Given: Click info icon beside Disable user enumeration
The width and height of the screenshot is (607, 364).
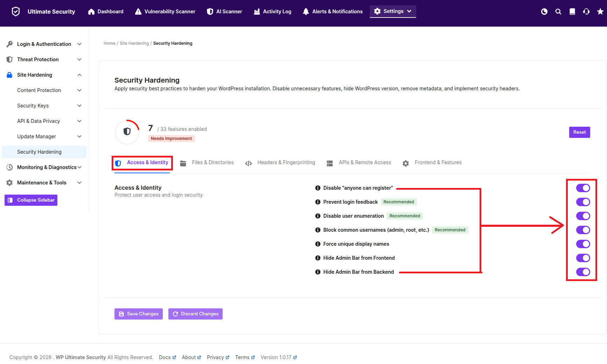Looking at the screenshot, I should pyautogui.click(x=318, y=216).
